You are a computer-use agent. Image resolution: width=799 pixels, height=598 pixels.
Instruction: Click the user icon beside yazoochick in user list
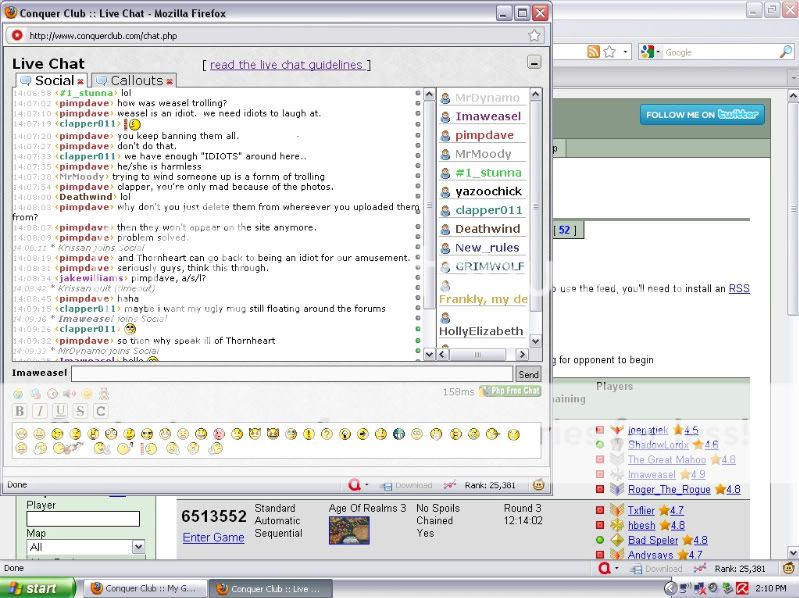coord(445,192)
